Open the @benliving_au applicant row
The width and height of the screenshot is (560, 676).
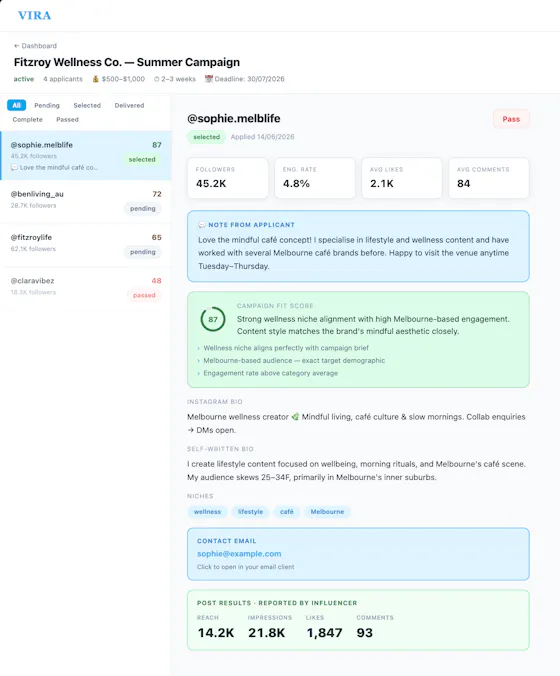[x=86, y=202]
